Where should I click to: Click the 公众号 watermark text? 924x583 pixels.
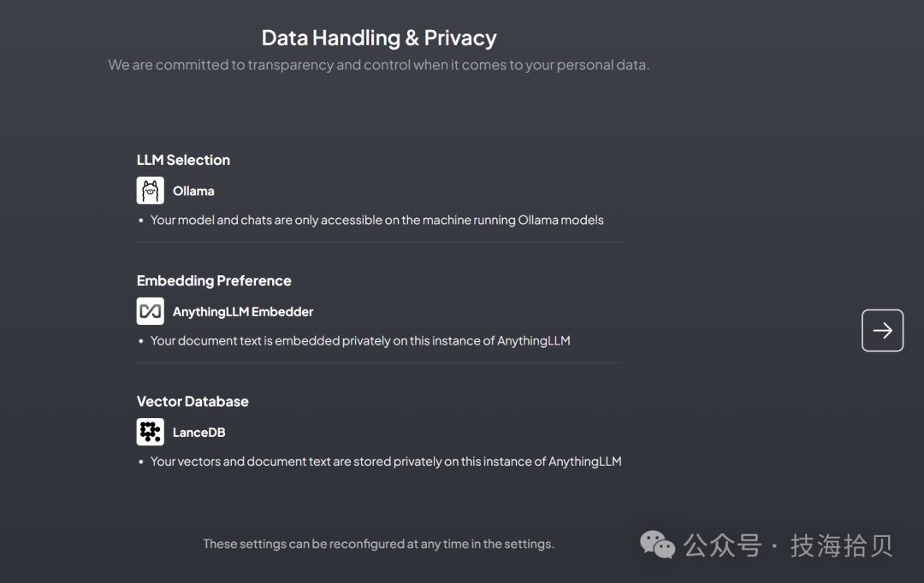722,545
